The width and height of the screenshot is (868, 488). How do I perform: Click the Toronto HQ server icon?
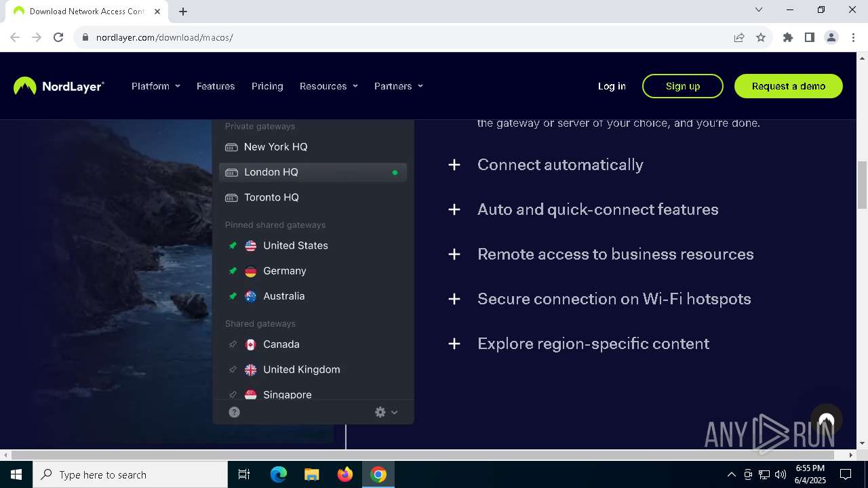point(231,197)
